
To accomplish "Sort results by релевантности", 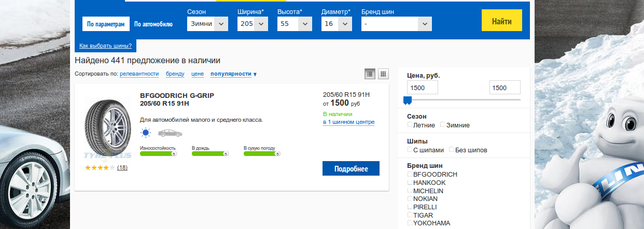I will [139, 74].
